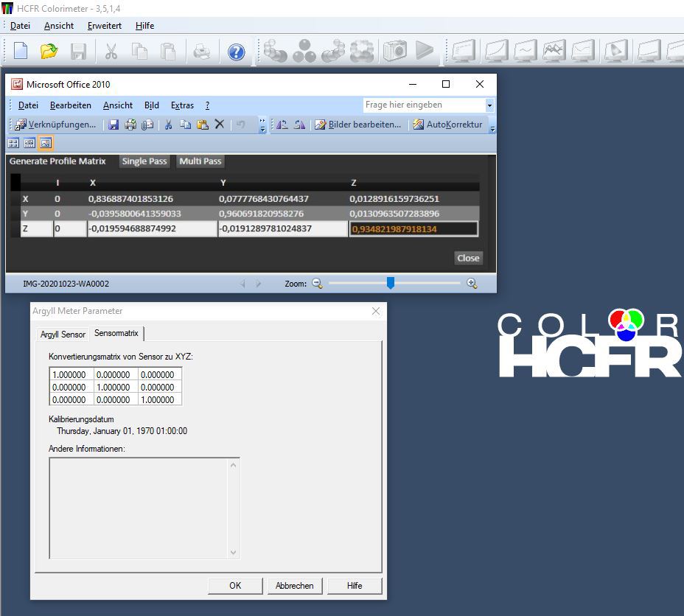Click the print icon in Office toolbar
The width and height of the screenshot is (684, 616).
(x=130, y=125)
